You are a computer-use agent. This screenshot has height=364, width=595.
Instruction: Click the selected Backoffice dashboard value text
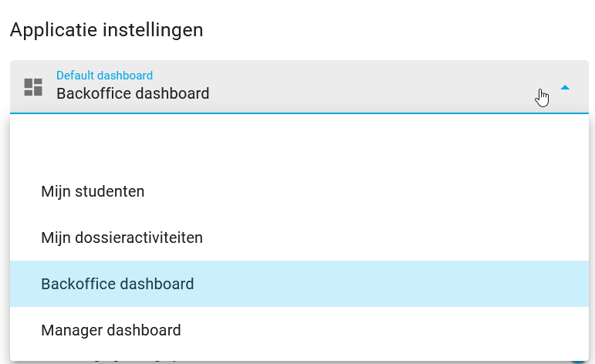[133, 93]
